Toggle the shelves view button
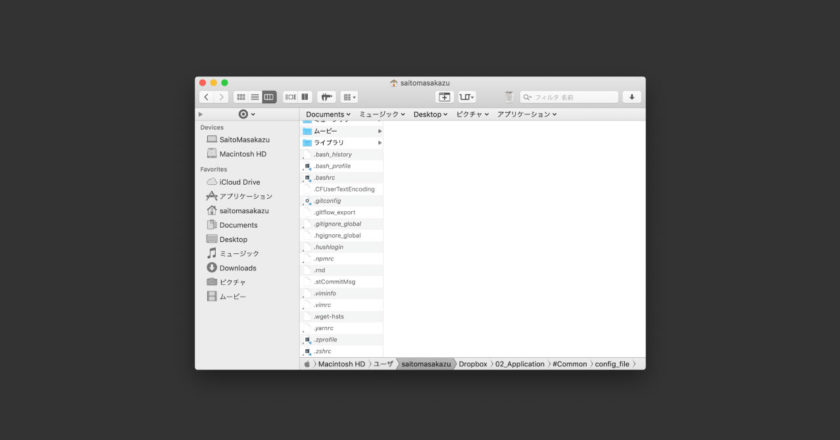The image size is (840, 440). [290, 97]
